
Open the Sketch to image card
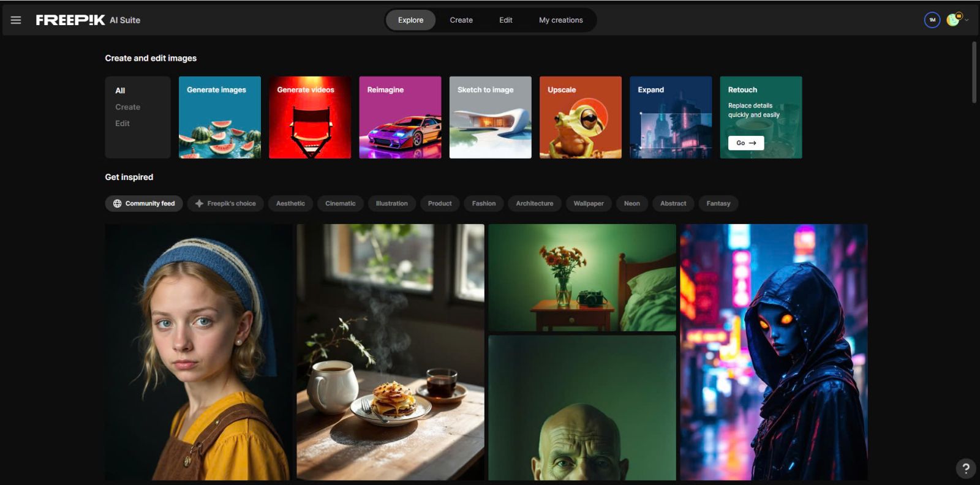pyautogui.click(x=491, y=118)
